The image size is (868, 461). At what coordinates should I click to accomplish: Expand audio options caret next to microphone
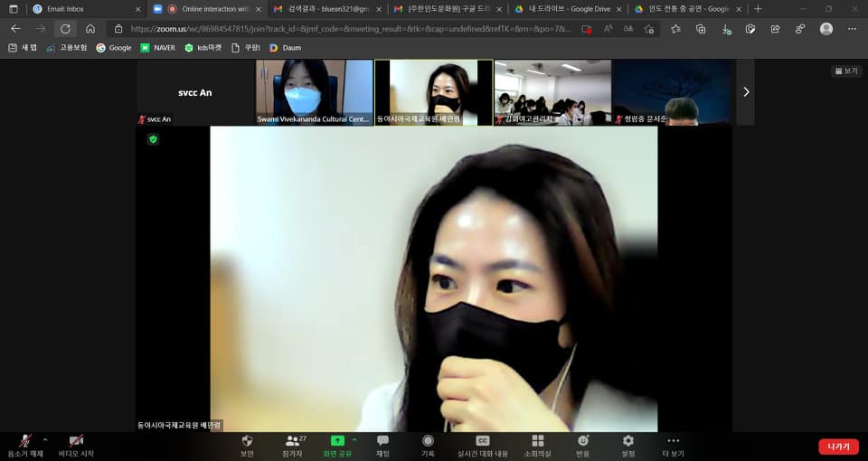click(45, 440)
